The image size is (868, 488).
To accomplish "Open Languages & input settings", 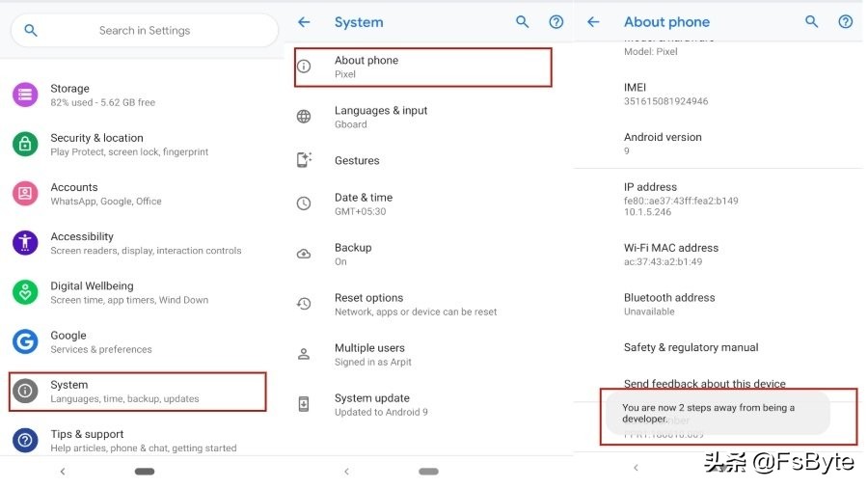I will (381, 117).
